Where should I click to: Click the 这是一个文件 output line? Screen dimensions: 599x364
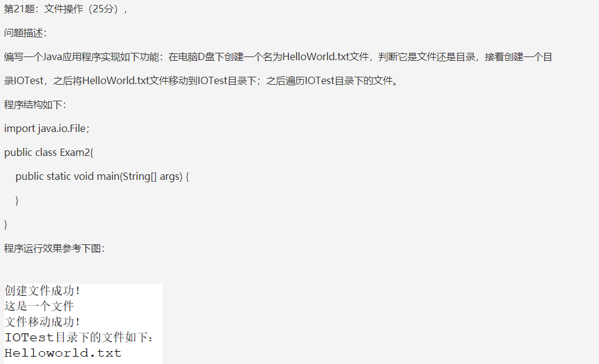pyautogui.click(x=39, y=306)
